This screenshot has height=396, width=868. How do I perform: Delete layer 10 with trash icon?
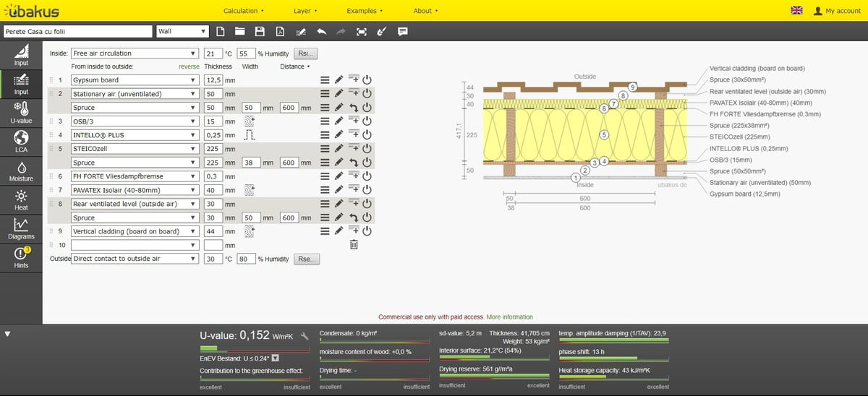(x=353, y=245)
